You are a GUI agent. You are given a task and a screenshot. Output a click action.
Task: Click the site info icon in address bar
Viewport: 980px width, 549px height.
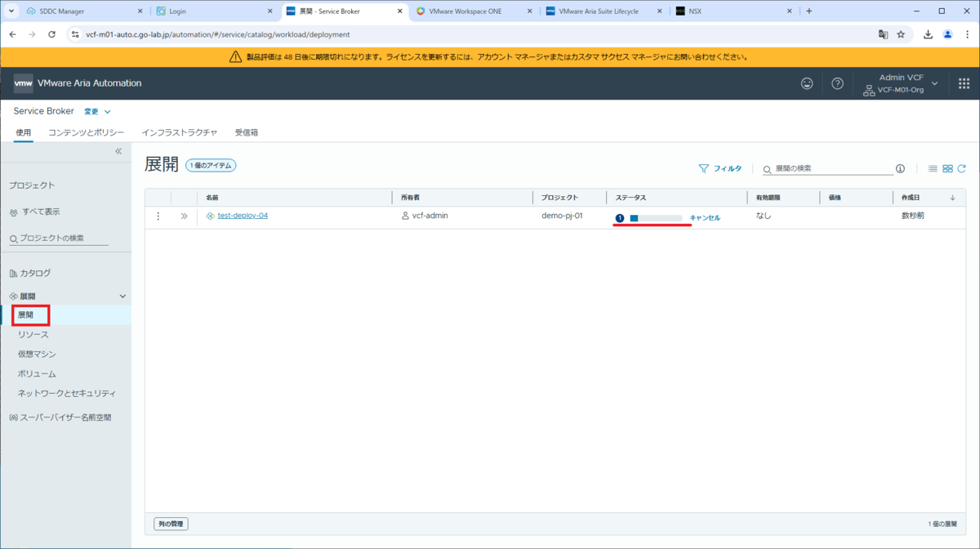coord(74,34)
